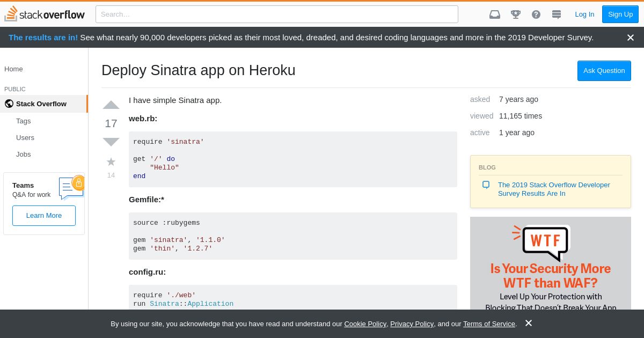Dismiss the Developer Survey banner
644x338 pixels.
coord(631,38)
